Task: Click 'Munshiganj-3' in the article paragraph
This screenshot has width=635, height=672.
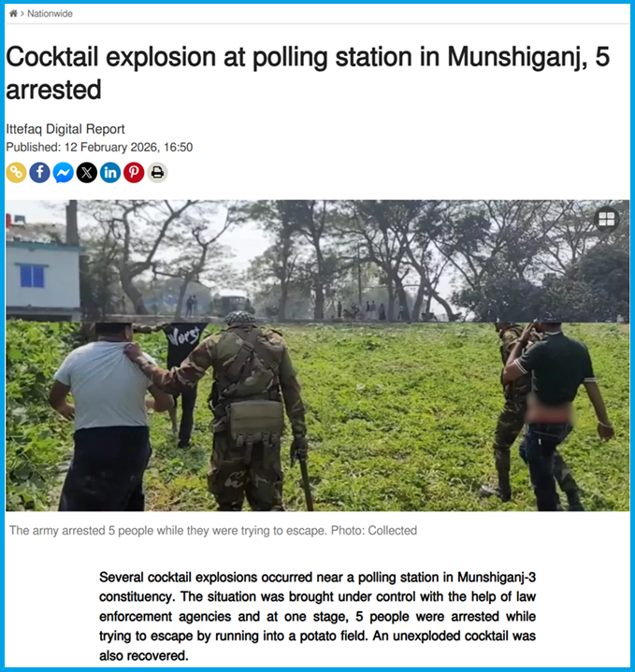Action: pyautogui.click(x=497, y=578)
